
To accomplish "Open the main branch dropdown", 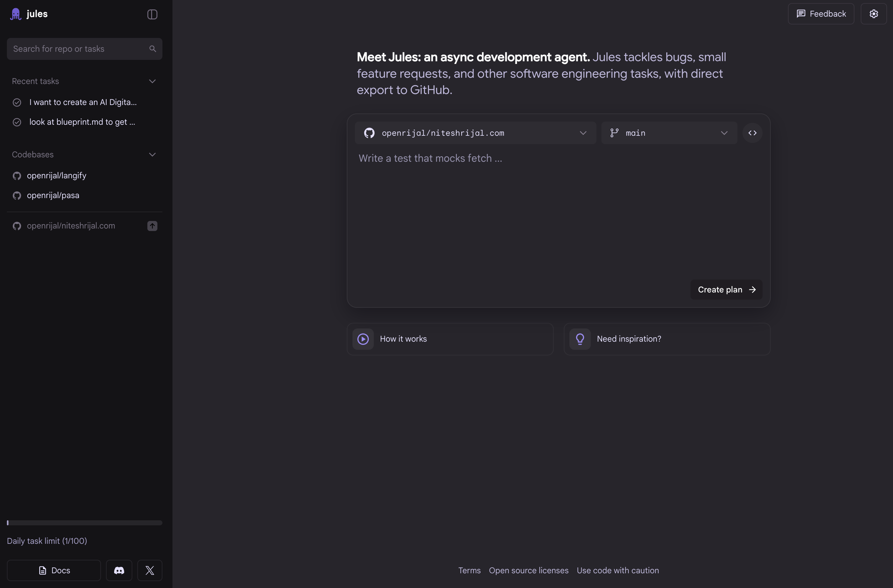I will (x=669, y=133).
